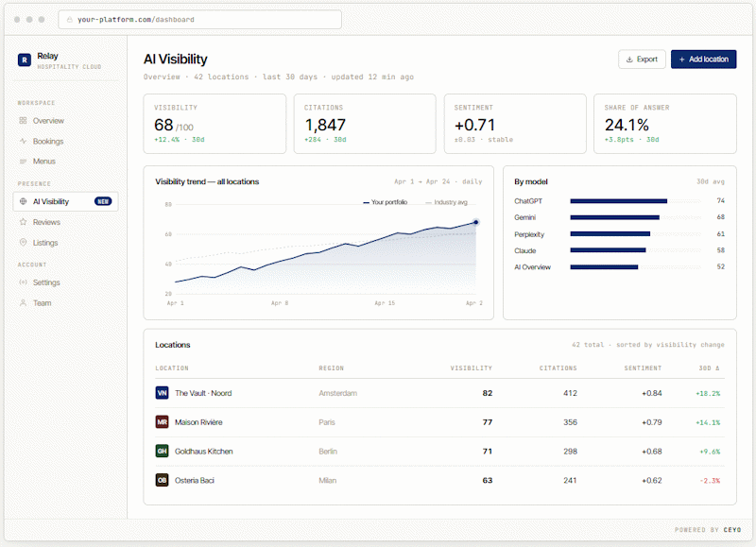Click the +9.6% change value
This screenshot has height=547, width=756.
(x=710, y=452)
